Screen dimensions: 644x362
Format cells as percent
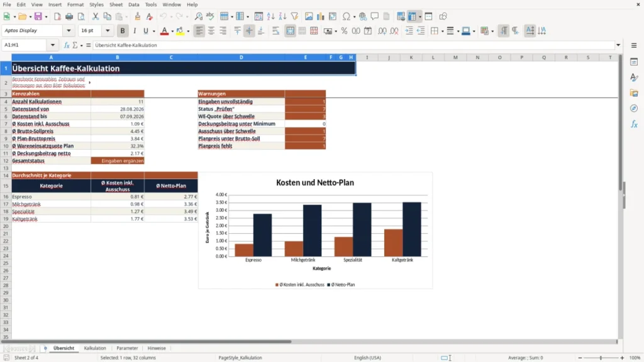344,31
